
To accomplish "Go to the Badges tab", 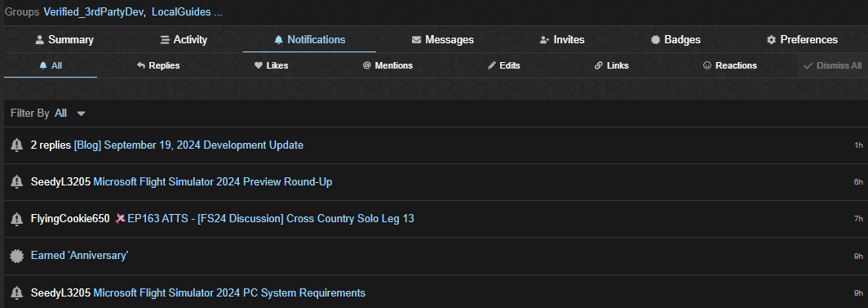I will coord(676,40).
